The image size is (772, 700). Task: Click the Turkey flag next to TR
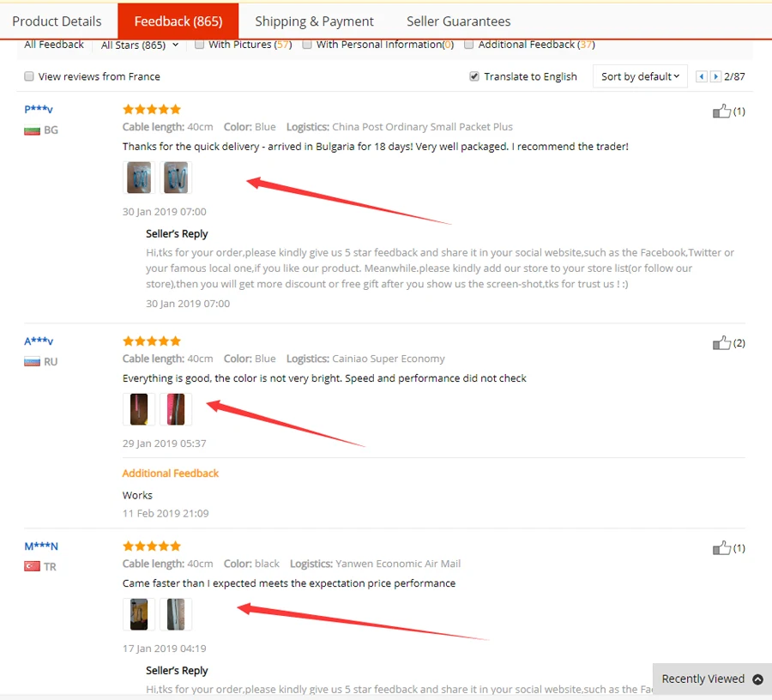32,566
